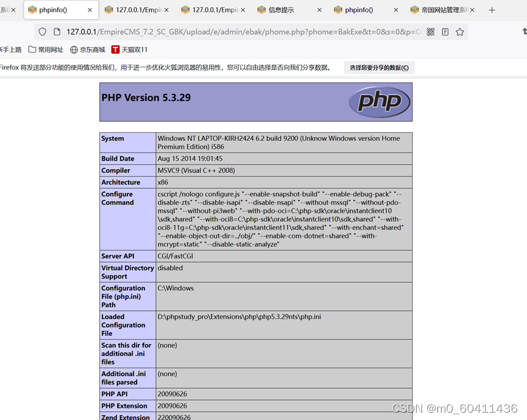The height and width of the screenshot is (420, 527).
Task: Click the Loaded Configuration File php.ini path
Action: coord(239,317)
